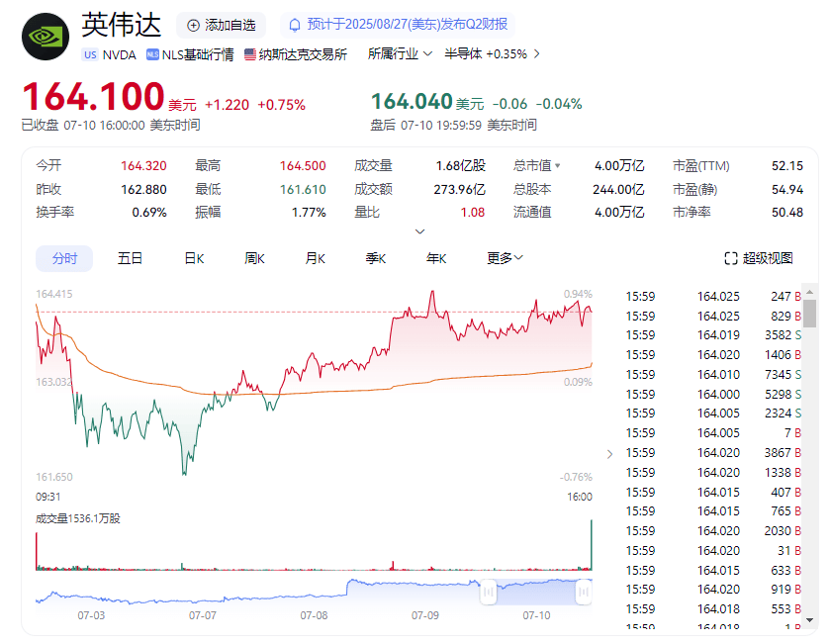Select the 分时 chart view
This screenshot has width=830, height=644.
click(63, 257)
